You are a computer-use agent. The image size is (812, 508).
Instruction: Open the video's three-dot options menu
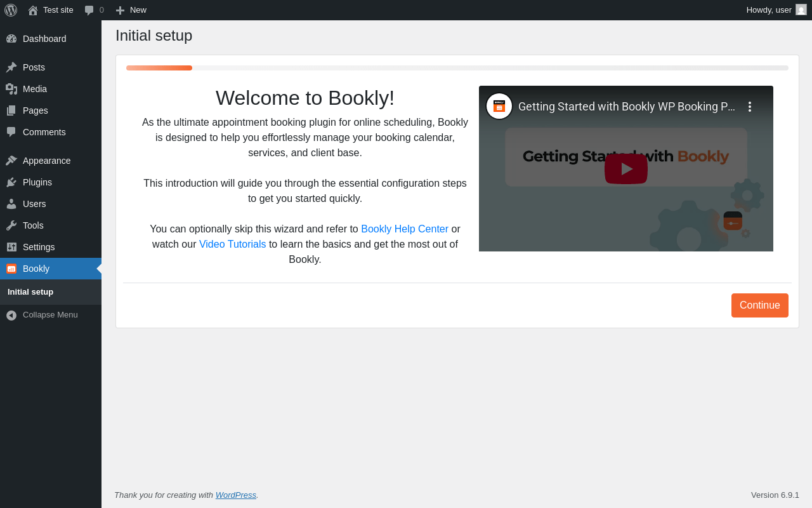750,107
